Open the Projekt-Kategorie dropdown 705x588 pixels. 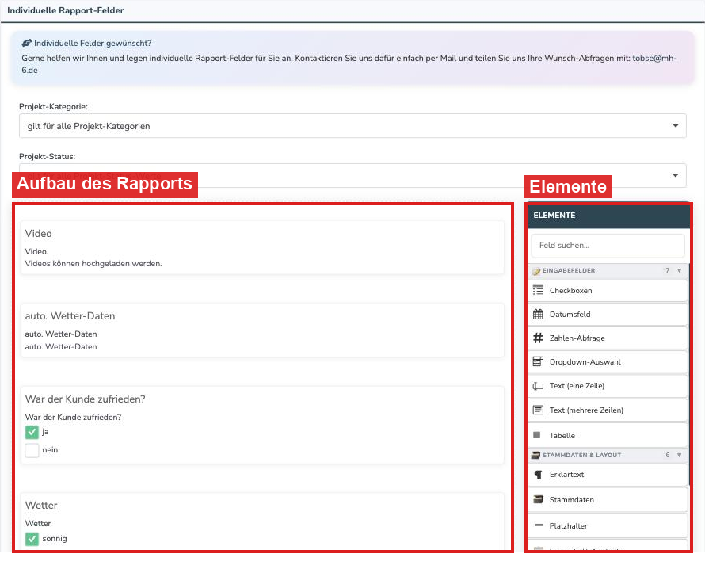pyautogui.click(x=352, y=126)
